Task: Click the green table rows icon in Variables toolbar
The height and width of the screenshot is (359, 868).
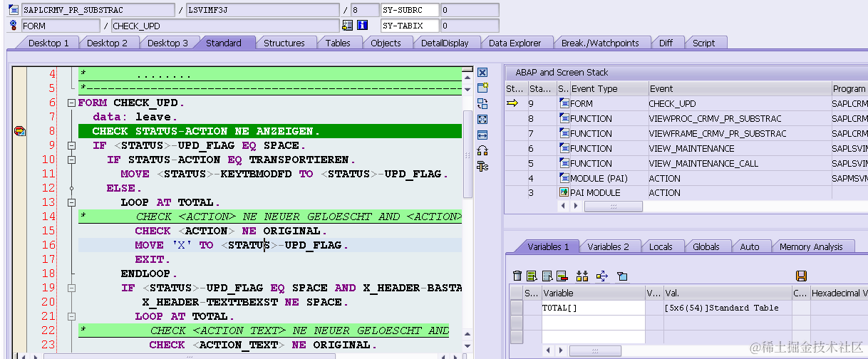Action: coord(532,276)
